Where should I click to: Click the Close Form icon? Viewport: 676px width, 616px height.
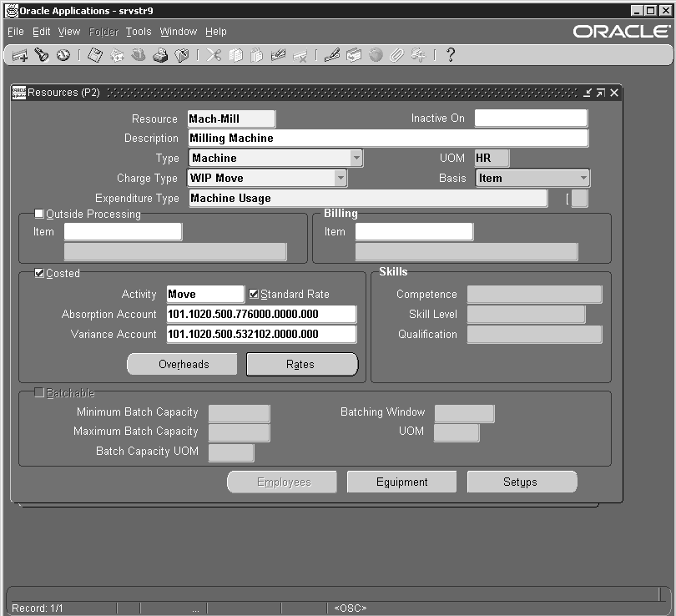point(182,55)
